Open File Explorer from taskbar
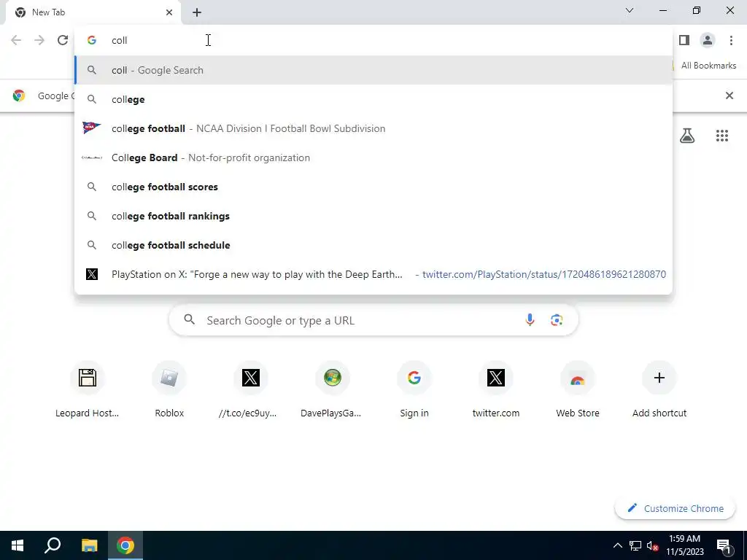Image resolution: width=747 pixels, height=560 pixels. coord(89,545)
